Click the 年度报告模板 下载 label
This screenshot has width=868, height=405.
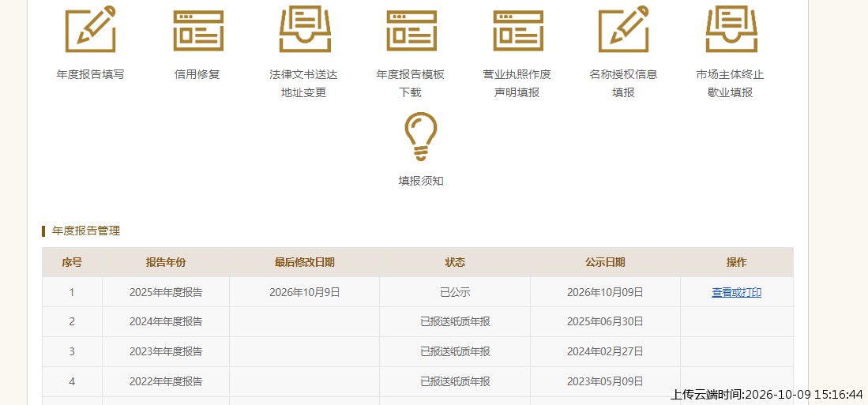[x=410, y=84]
